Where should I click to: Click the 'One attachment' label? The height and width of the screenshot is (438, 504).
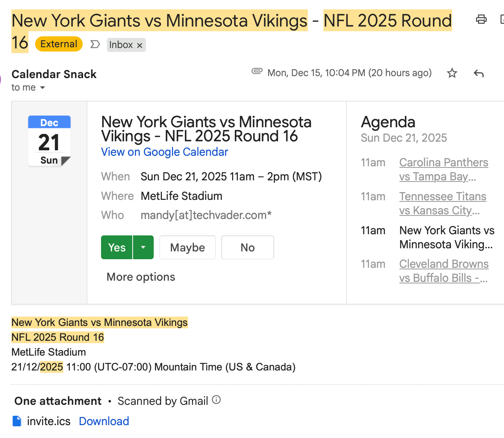(x=58, y=401)
